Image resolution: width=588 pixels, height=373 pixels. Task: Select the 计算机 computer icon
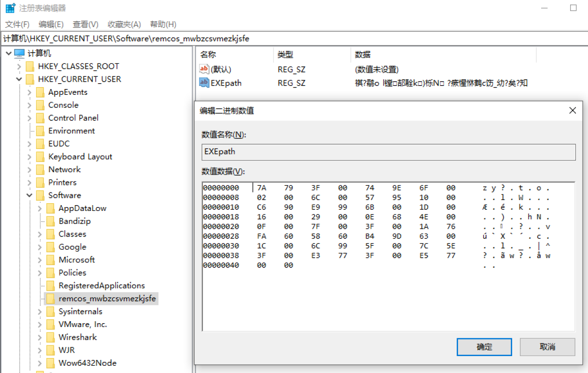(19, 53)
